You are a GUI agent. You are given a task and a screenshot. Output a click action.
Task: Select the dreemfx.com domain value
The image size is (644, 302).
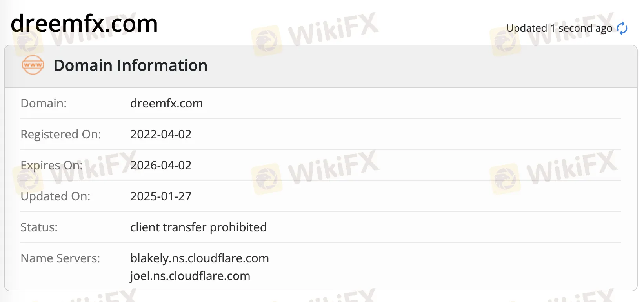click(x=167, y=103)
